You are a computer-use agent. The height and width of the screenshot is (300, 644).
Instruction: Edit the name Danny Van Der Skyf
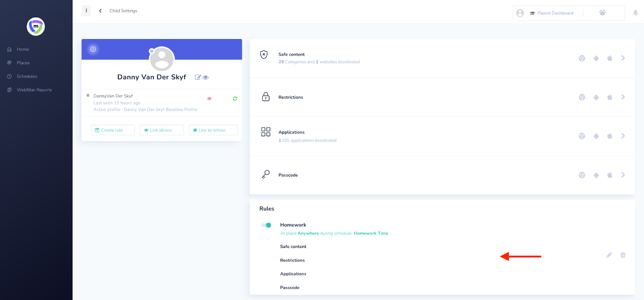(x=198, y=77)
